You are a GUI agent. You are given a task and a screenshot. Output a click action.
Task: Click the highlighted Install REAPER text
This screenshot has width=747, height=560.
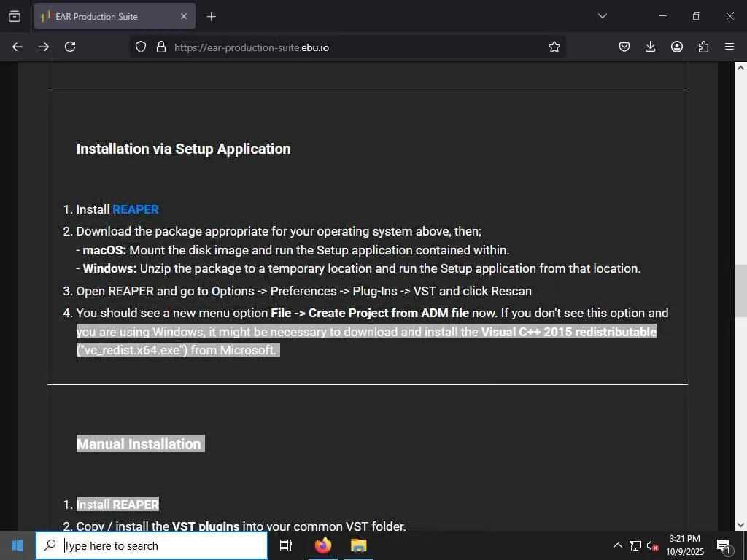pos(117,505)
